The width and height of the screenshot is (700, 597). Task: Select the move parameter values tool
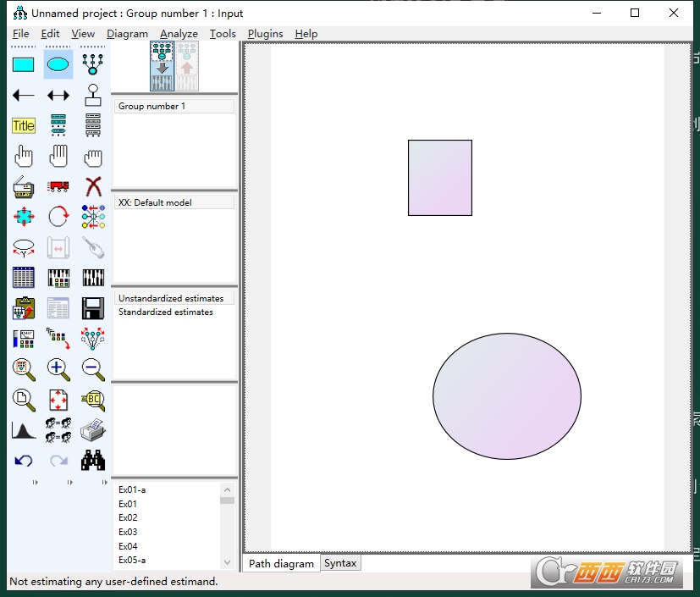point(23,247)
